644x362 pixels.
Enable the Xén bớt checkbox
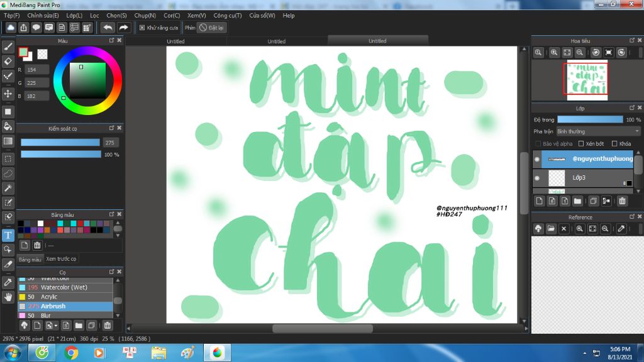point(580,144)
